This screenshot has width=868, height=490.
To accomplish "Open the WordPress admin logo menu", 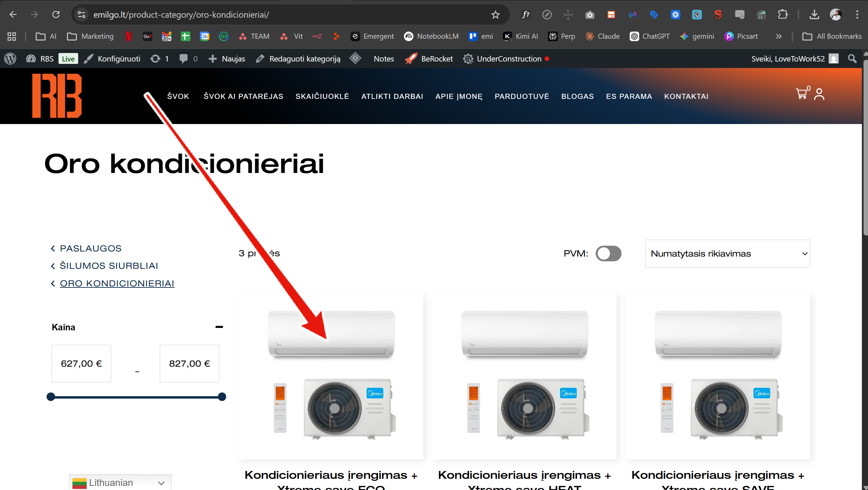I will [x=10, y=59].
